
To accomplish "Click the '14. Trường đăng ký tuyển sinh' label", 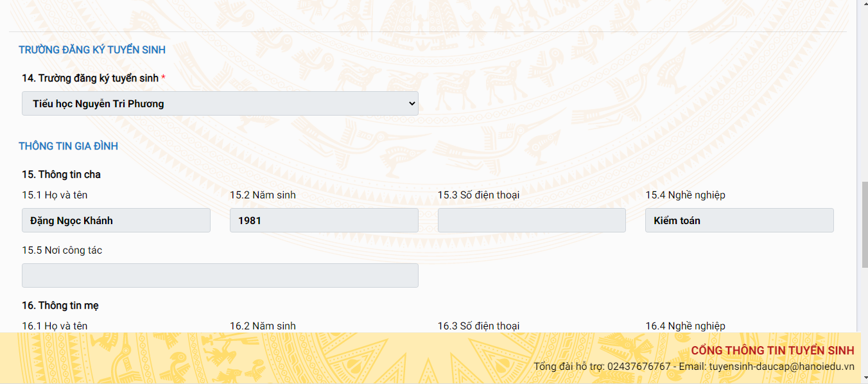I will click(90, 78).
